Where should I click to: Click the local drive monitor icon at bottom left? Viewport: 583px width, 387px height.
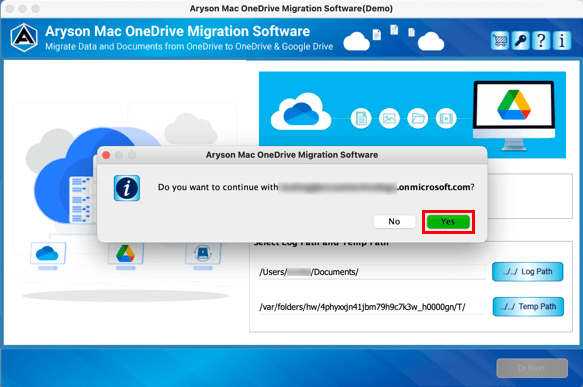coord(203,256)
